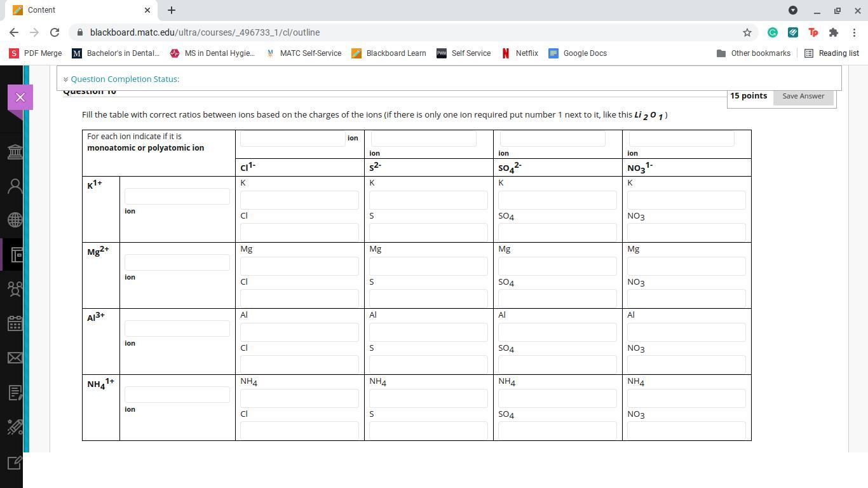868x488 pixels.
Task: Switch to the Content browser tab
Action: [x=76, y=10]
